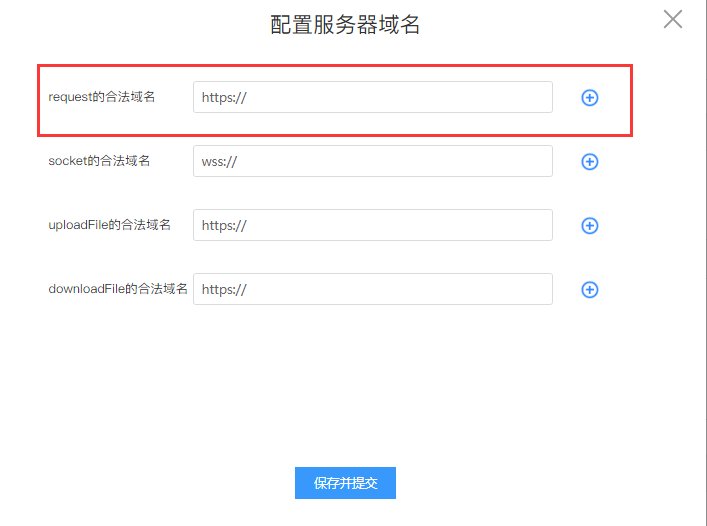Click the socket的合法域名 label

pos(99,160)
